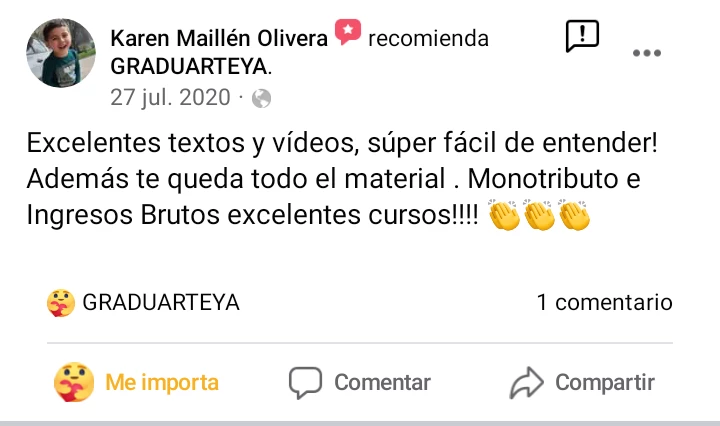720x426 pixels.
Task: Toggle the Me importa reaction button
Action: [136, 382]
